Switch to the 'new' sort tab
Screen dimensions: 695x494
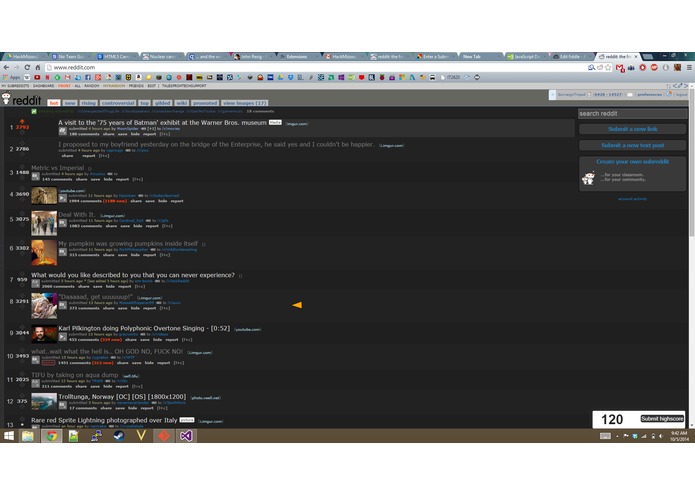(x=70, y=103)
